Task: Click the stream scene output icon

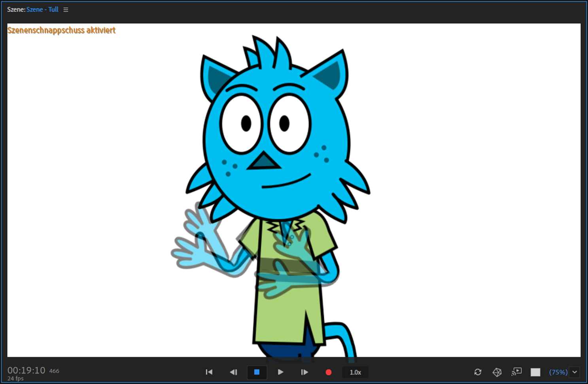Action: [x=516, y=372]
